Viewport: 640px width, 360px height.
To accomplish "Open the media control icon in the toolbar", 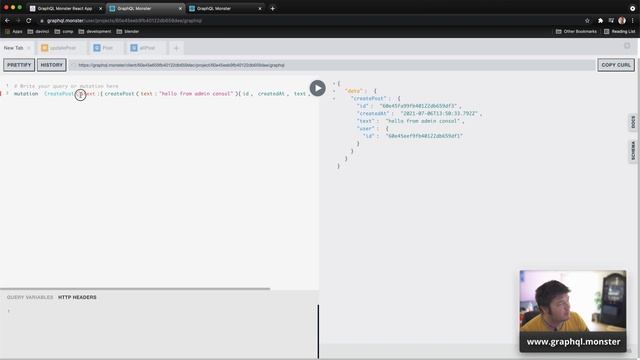I will click(611, 20).
